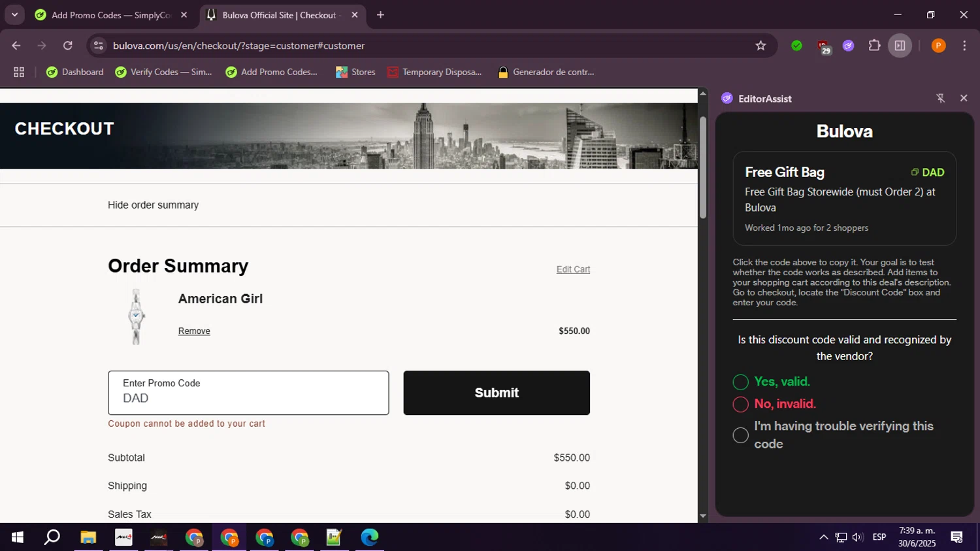Open the taskbar clock and date
The image size is (980, 551).
point(917,537)
